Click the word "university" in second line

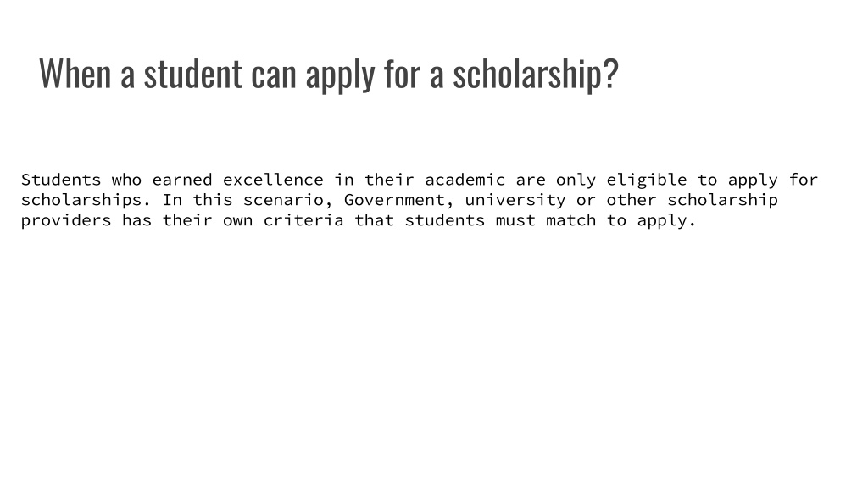point(515,200)
